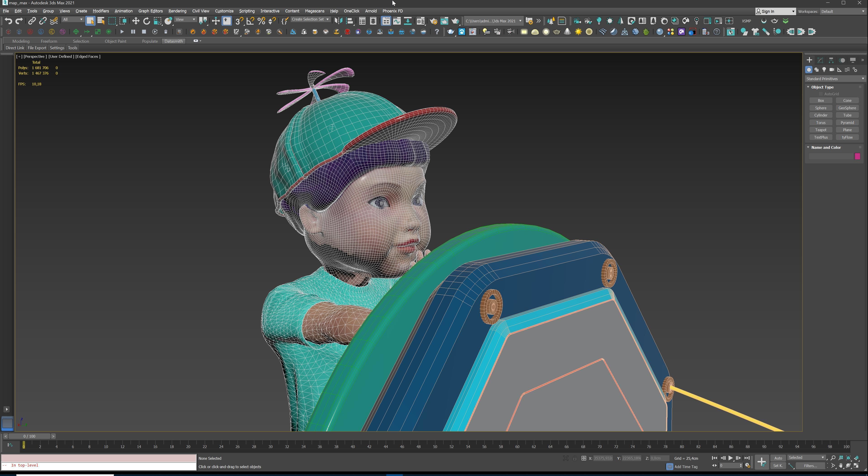
Task: Enable the AutoGrid checkbox
Action: (x=821, y=94)
